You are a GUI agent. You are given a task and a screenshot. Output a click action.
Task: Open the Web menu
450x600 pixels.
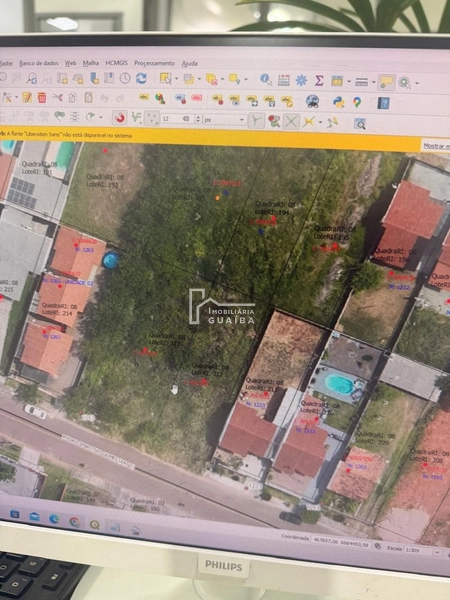coord(70,63)
